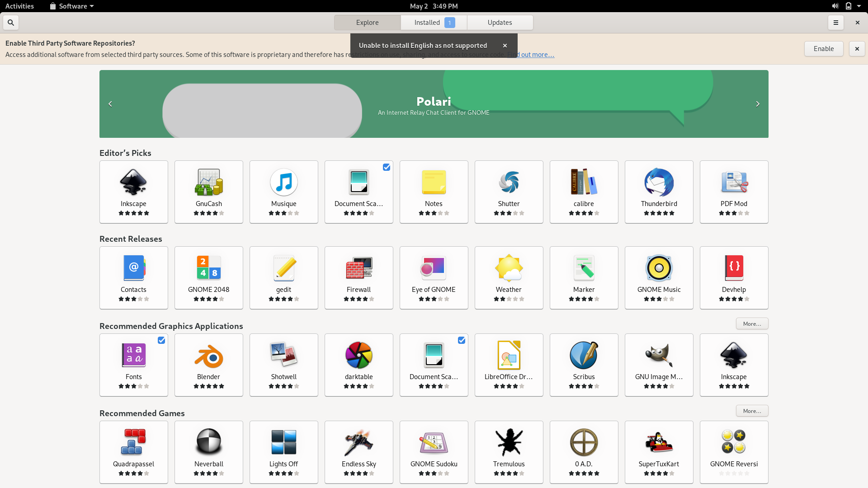The width and height of the screenshot is (868, 488).
Task: Switch to the Updates tab
Action: [500, 23]
